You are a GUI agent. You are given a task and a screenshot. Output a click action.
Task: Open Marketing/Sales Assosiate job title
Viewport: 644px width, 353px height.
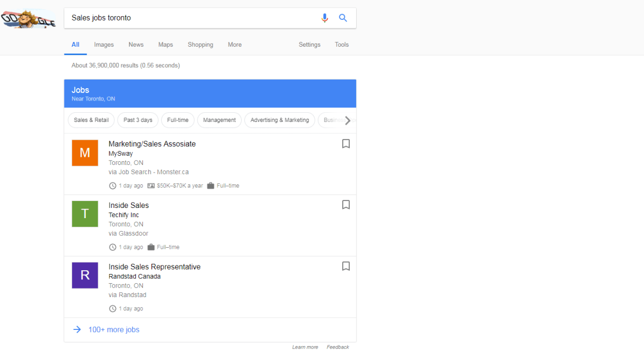(x=152, y=144)
